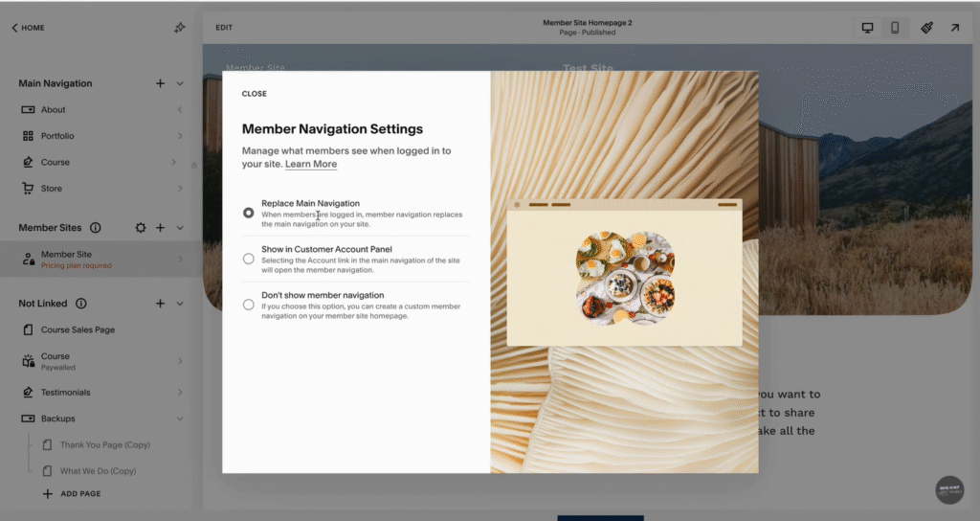The width and height of the screenshot is (980, 521).
Task: Open the site styles paintbrush
Action: (x=926, y=28)
